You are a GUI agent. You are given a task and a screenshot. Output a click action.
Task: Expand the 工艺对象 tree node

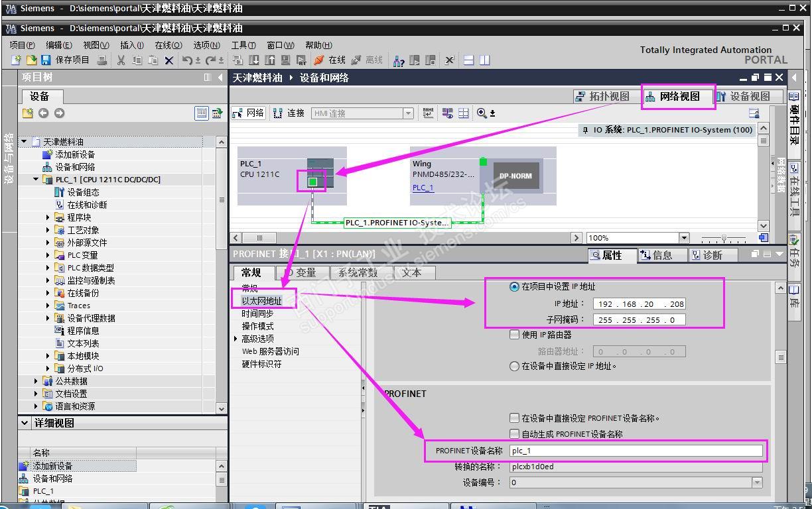point(48,230)
